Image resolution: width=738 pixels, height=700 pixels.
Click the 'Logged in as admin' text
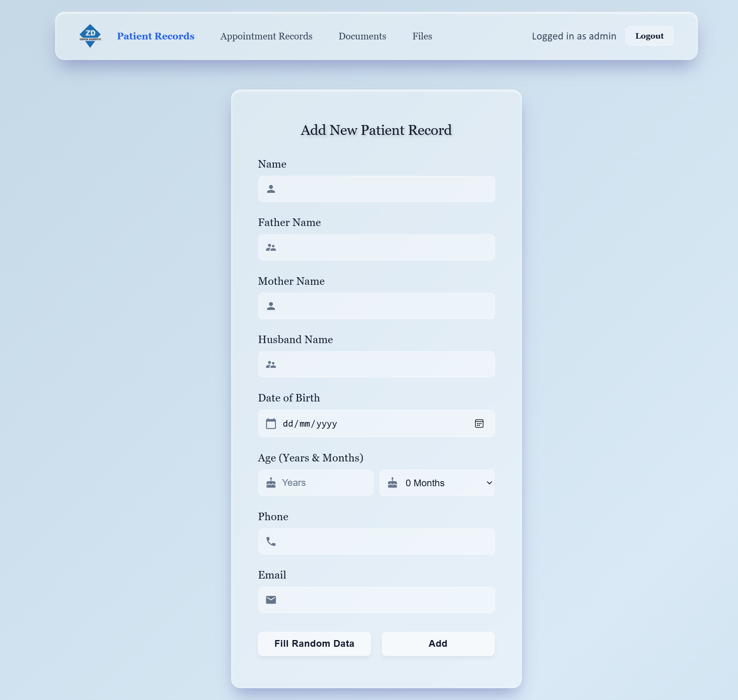(574, 36)
